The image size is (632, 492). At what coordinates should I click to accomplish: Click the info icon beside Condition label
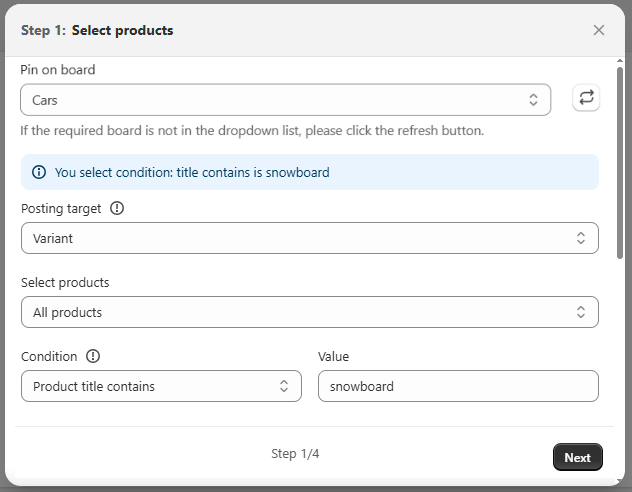click(93, 356)
